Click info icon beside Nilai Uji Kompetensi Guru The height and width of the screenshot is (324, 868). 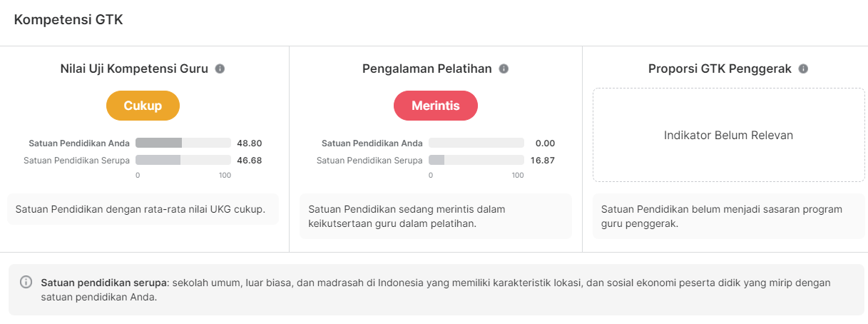(x=220, y=69)
